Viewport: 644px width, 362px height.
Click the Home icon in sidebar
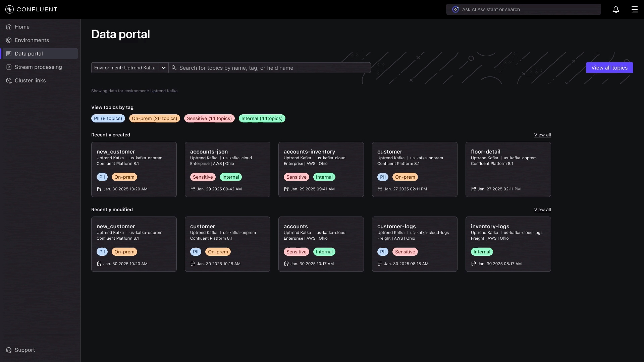pos(9,27)
